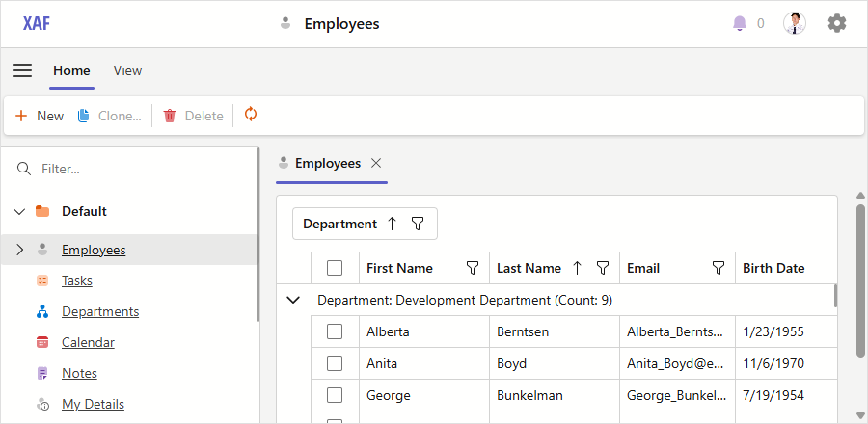868x424 pixels.
Task: Toggle the select-all header checkbox
Action: click(x=335, y=268)
